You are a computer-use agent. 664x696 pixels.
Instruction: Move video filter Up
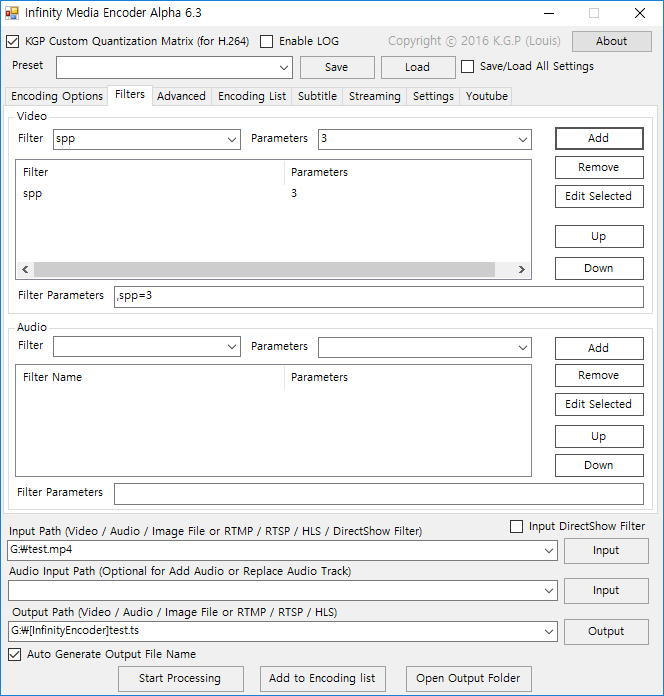(599, 236)
